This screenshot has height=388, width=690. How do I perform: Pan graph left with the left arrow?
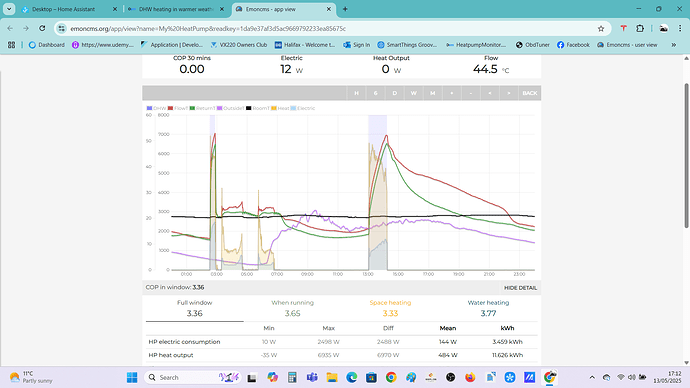490,93
